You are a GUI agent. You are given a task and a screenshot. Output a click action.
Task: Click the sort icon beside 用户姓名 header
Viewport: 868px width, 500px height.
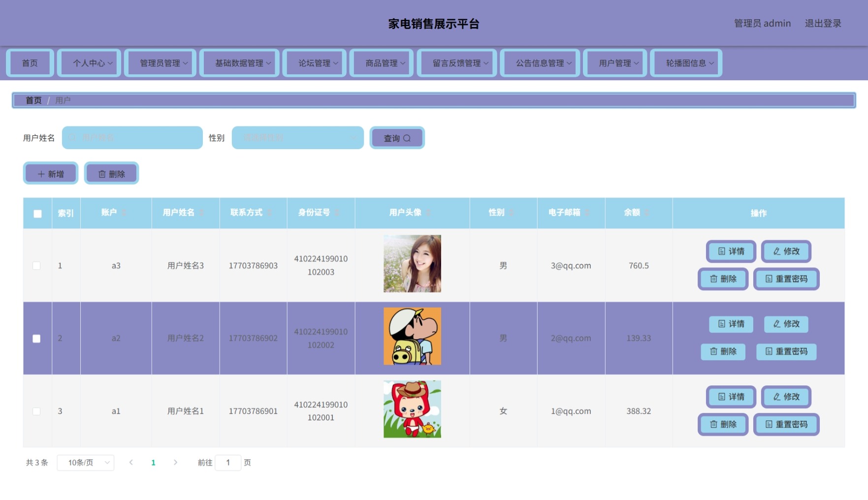click(201, 213)
